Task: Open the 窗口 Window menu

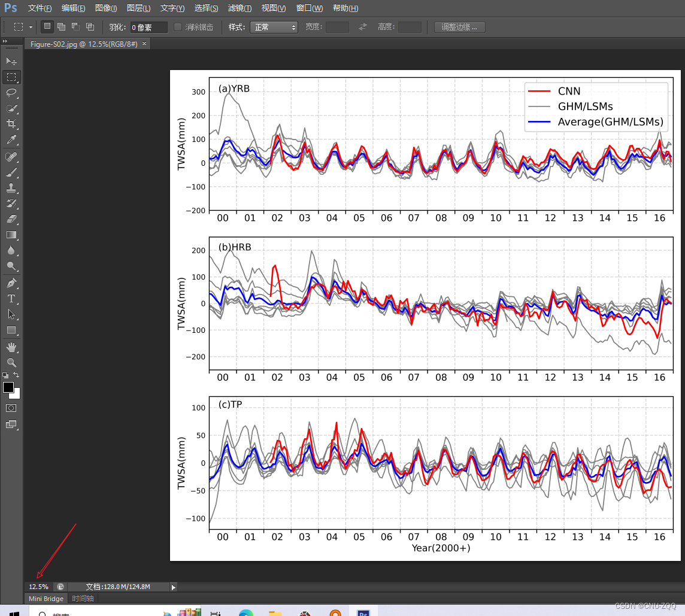Action: 310,8
